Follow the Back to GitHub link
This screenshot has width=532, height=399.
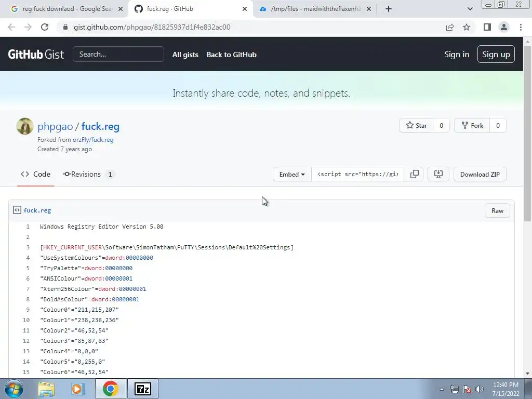click(x=232, y=55)
